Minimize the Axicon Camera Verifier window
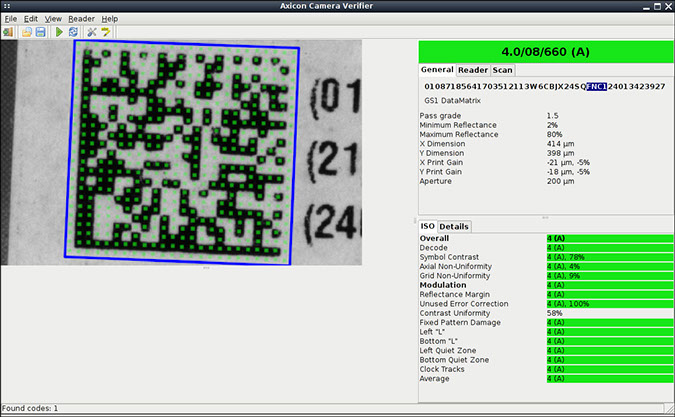Screen dimensions: 675x417 [647, 6]
